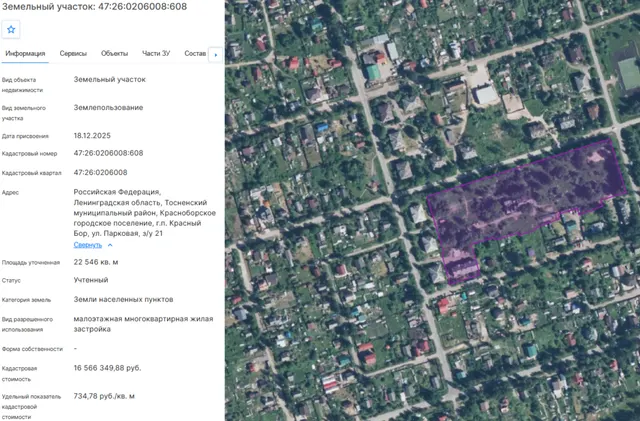This screenshot has width=640, height=421.
Task: Add parcel to favorites with star icon
Action: (11, 29)
